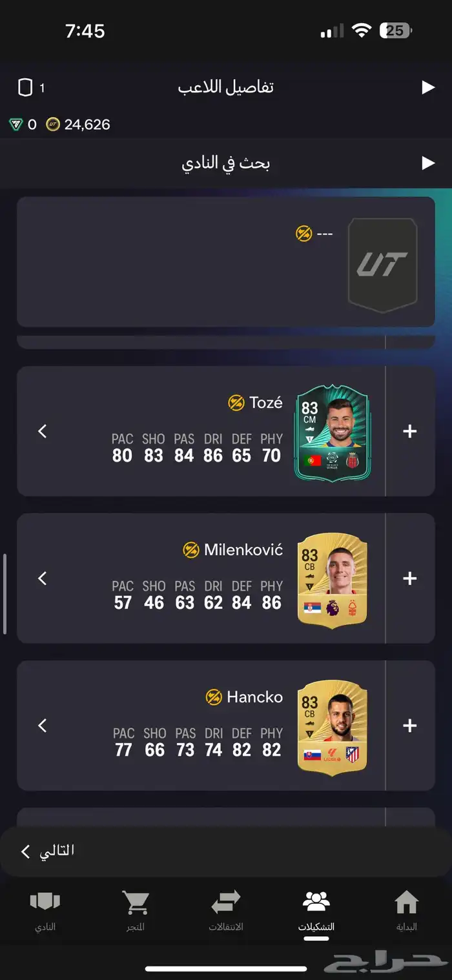Tap the arrow next to تفاصيل اللاعب

click(428, 87)
